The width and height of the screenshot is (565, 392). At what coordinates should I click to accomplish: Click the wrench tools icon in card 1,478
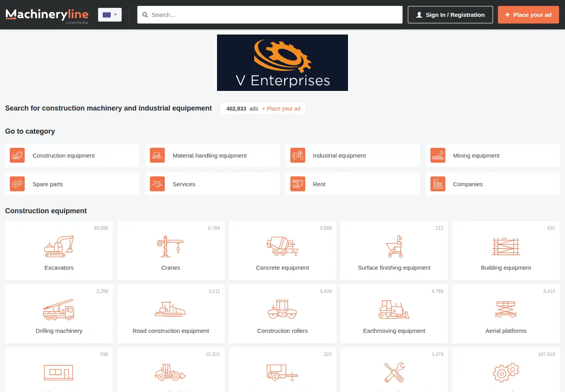click(x=394, y=372)
